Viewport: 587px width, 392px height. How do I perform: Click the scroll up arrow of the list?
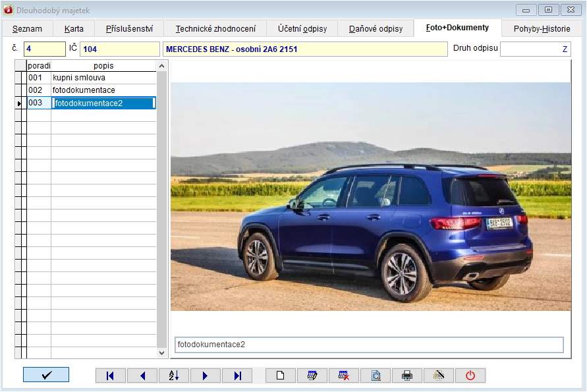[x=161, y=67]
